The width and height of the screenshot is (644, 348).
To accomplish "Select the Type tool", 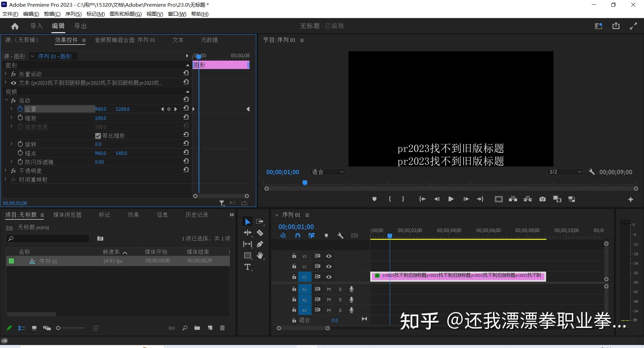I will point(248,267).
